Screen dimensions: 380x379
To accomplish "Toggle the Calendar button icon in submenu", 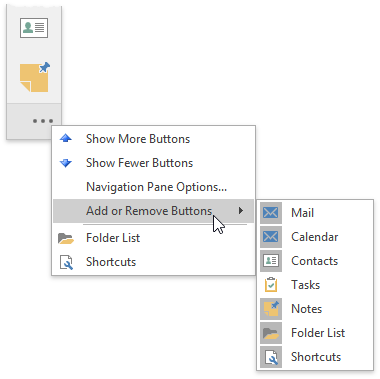I will (271, 237).
